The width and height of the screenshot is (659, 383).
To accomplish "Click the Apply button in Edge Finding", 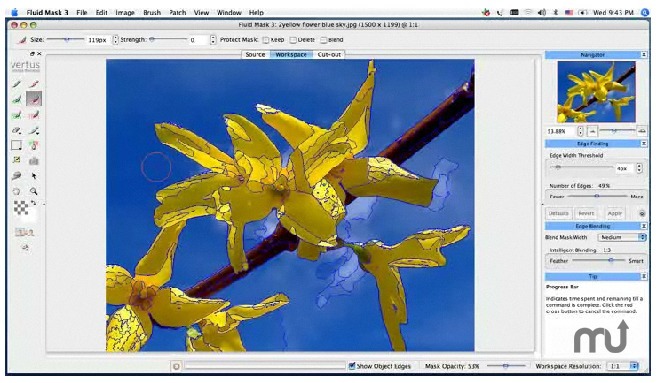I will [x=614, y=214].
